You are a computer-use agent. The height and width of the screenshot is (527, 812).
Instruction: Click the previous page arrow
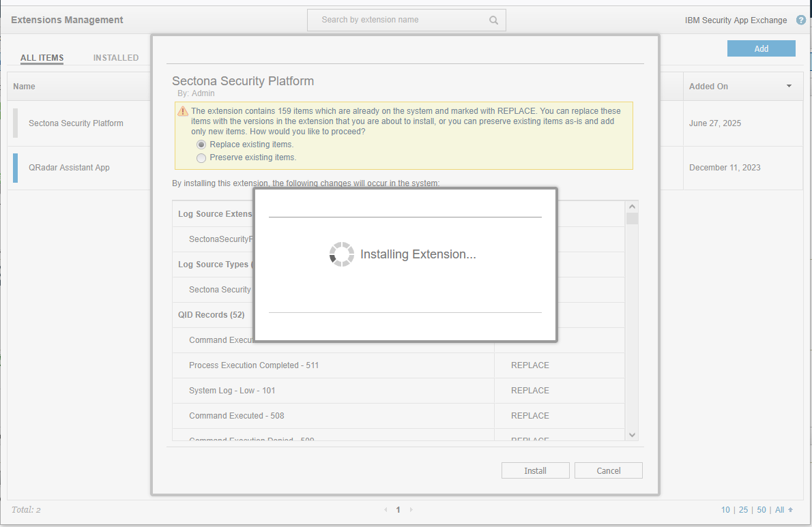[x=386, y=509]
